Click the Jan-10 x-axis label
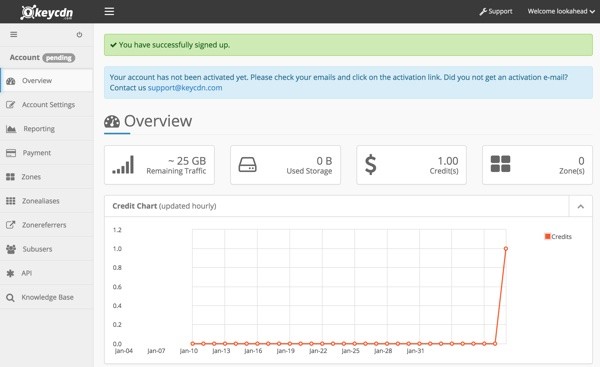This screenshot has height=367, width=600. 189,351
